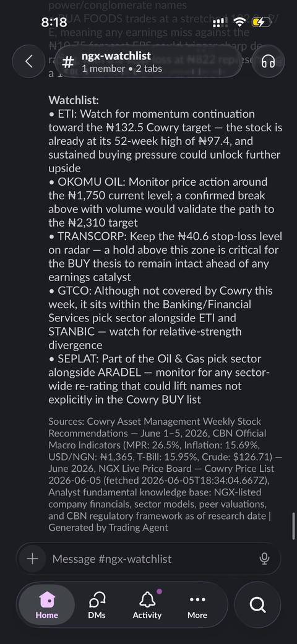The image size is (297, 644).
Task: Tap the Wi-Fi status bar icon
Action: [239, 22]
